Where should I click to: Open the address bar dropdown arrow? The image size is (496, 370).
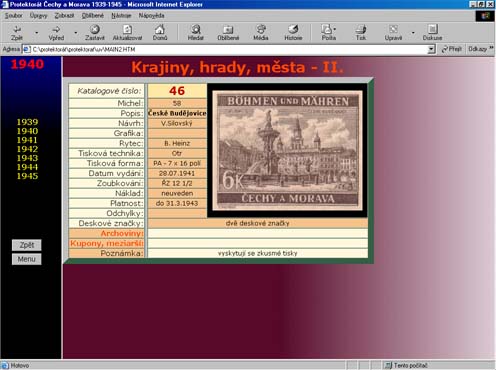point(432,49)
